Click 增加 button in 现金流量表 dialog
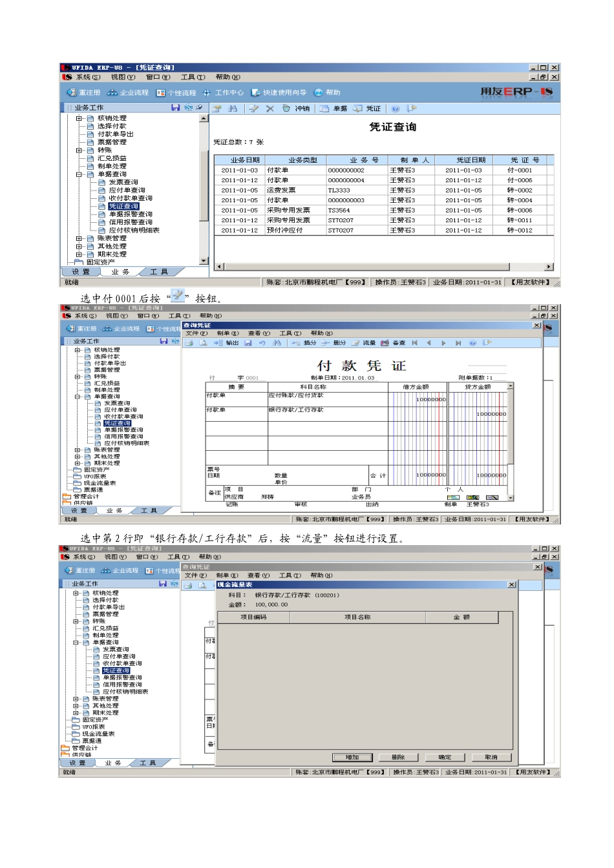This screenshot has height=868, width=614. (352, 758)
